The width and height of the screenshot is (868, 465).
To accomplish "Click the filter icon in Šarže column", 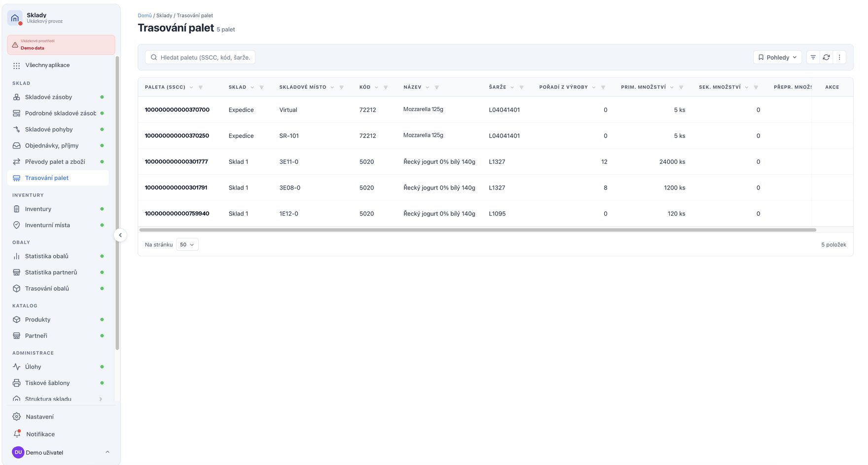I will (x=521, y=87).
